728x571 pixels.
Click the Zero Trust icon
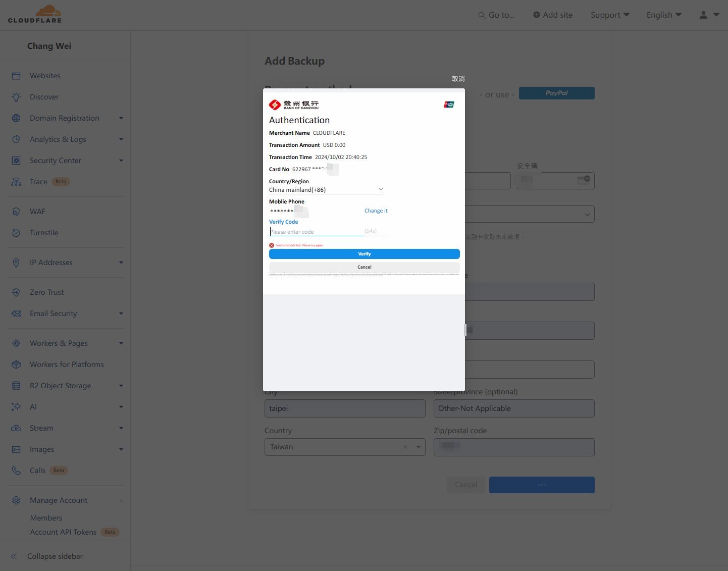(16, 292)
